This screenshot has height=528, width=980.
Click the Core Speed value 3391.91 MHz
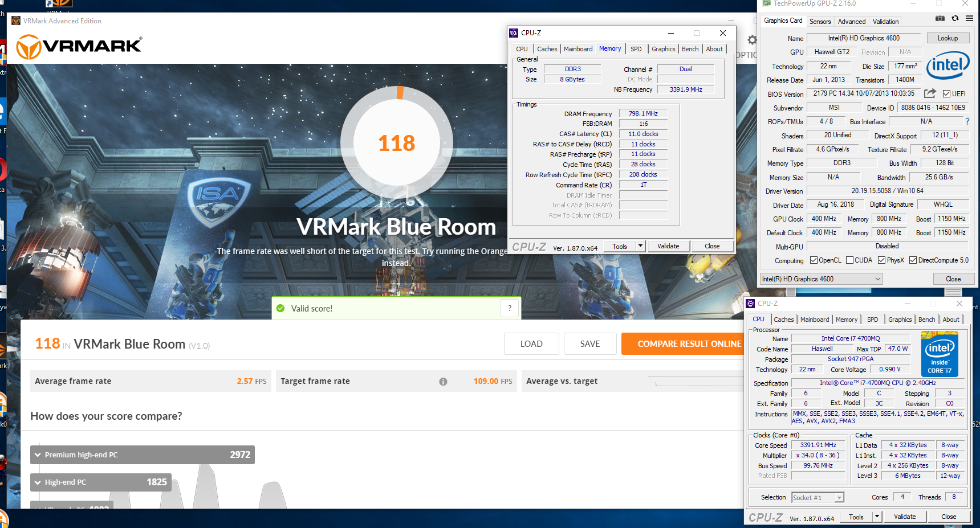[818, 445]
